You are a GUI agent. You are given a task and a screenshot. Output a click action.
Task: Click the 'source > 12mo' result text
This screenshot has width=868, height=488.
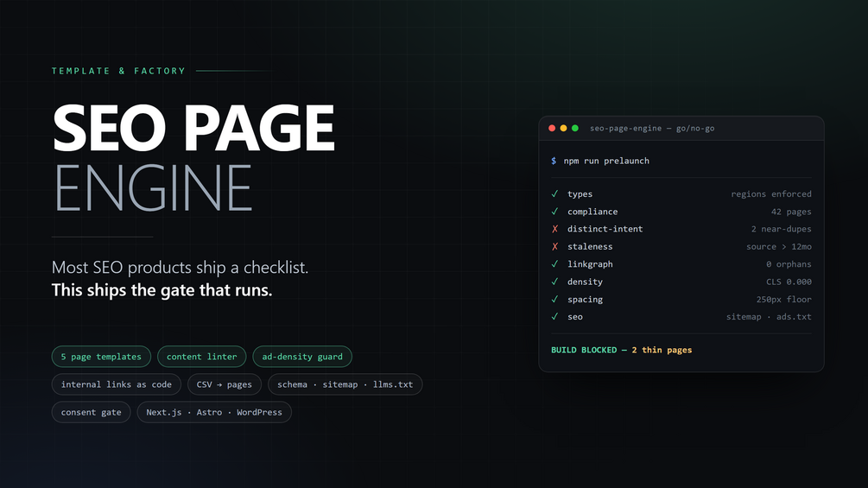click(779, 247)
